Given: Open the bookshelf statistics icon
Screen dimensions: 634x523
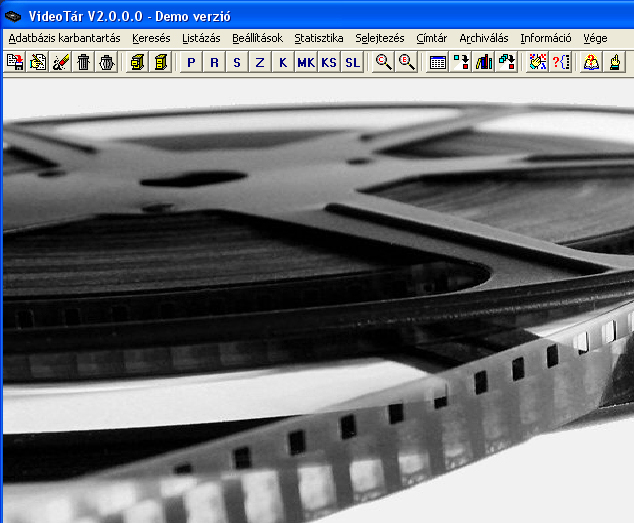Looking at the screenshot, I should [x=484, y=62].
